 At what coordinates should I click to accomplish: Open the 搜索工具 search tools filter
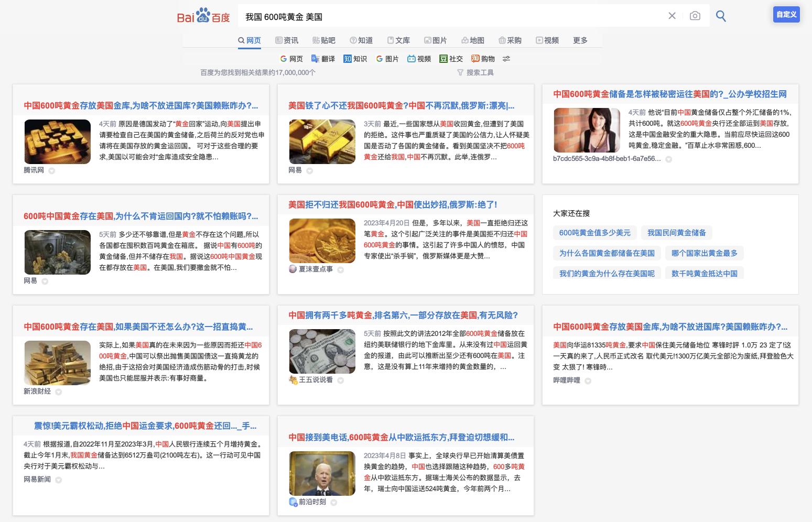coord(477,72)
